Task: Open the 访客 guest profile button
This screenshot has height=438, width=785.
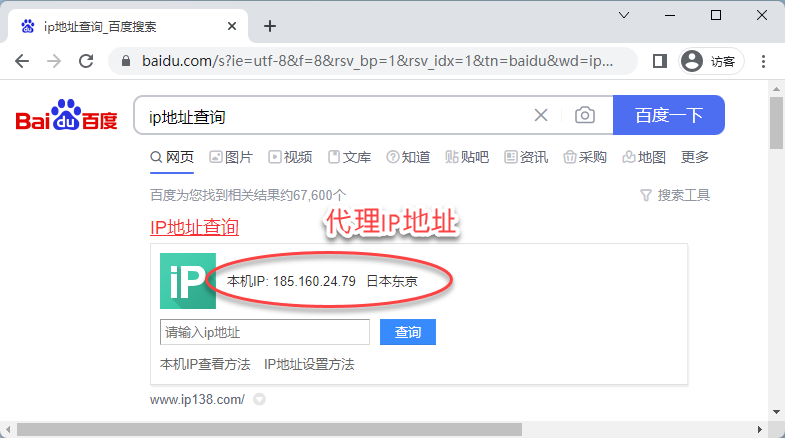Action: pyautogui.click(x=711, y=61)
